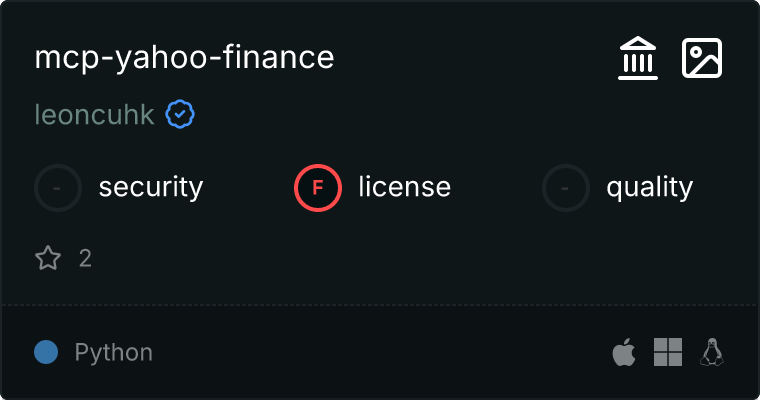
Task: Open the mcp-yahoo-finance title link
Action: click(x=184, y=58)
